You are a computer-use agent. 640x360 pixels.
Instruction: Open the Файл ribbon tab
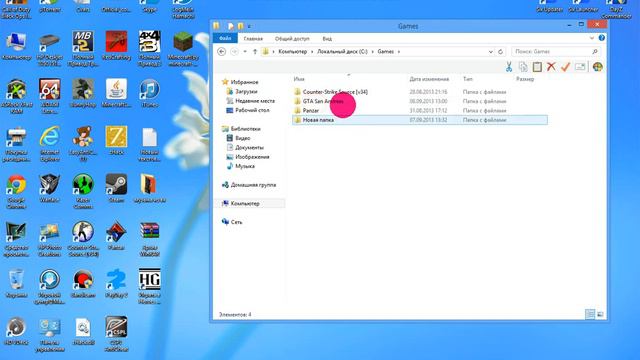225,38
